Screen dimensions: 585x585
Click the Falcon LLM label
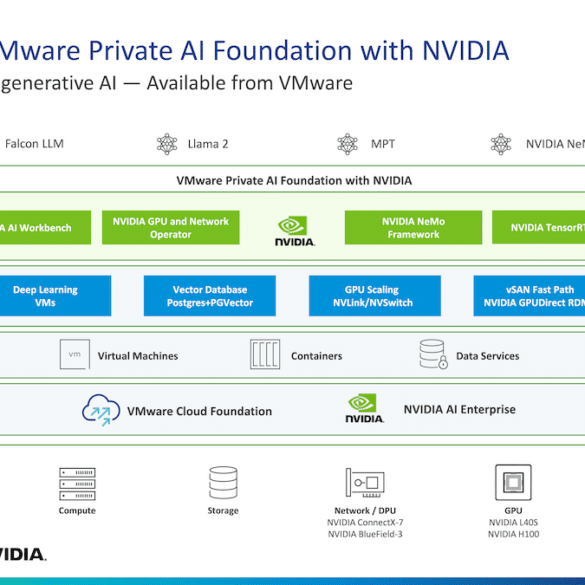(x=34, y=144)
